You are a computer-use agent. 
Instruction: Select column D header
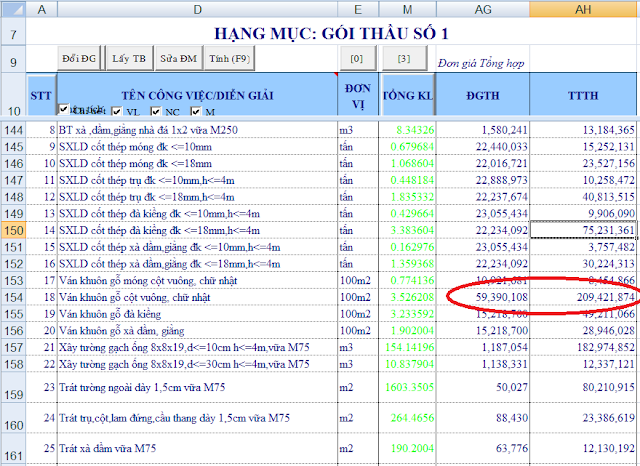198,9
